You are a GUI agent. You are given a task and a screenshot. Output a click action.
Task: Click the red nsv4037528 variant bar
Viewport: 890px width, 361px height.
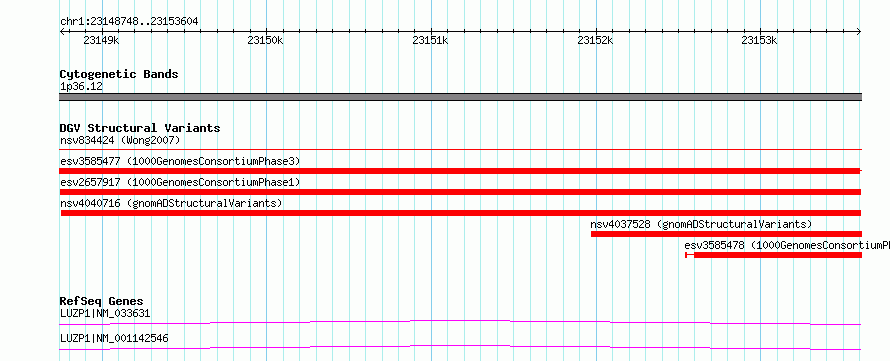pyautogui.click(x=726, y=234)
